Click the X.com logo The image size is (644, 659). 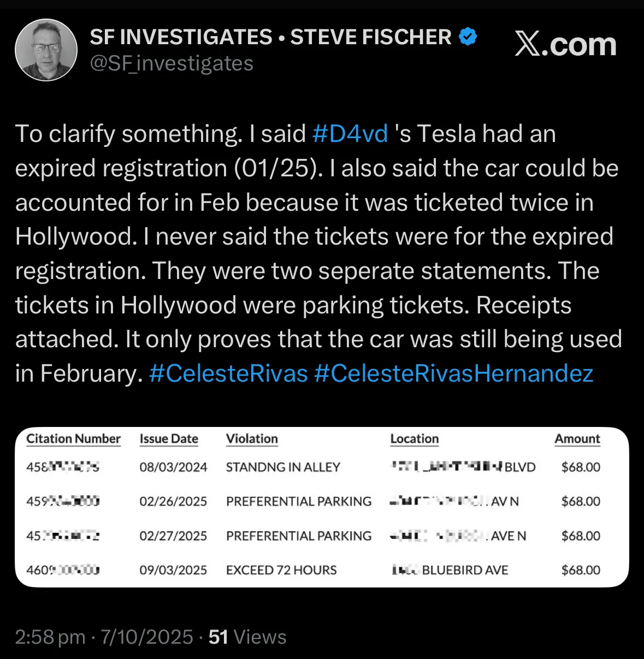point(565,44)
